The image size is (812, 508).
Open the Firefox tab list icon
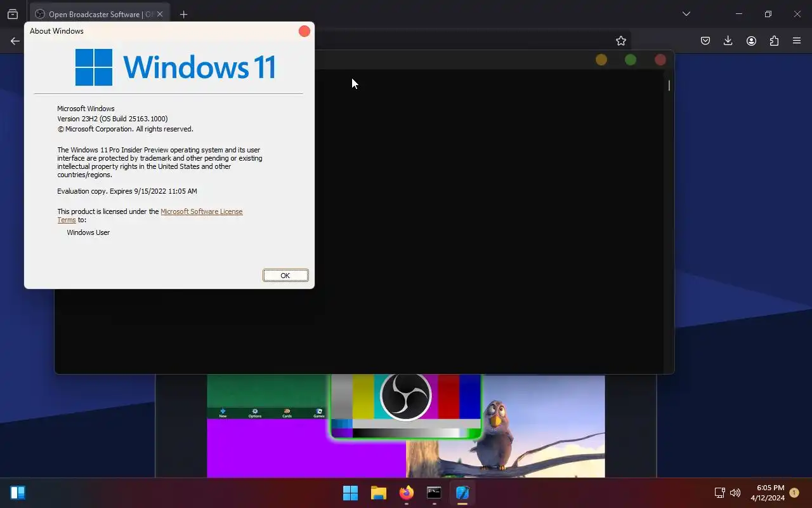point(13,14)
